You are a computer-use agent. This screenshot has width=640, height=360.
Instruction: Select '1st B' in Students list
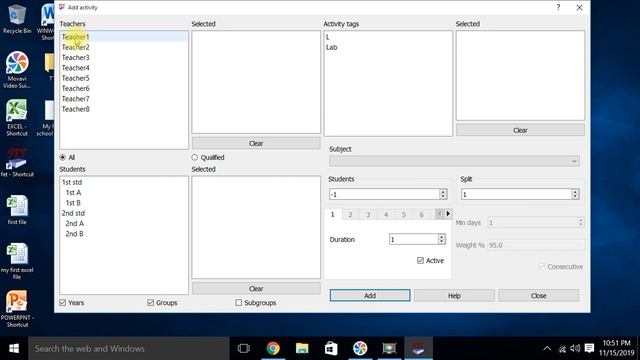click(73, 203)
